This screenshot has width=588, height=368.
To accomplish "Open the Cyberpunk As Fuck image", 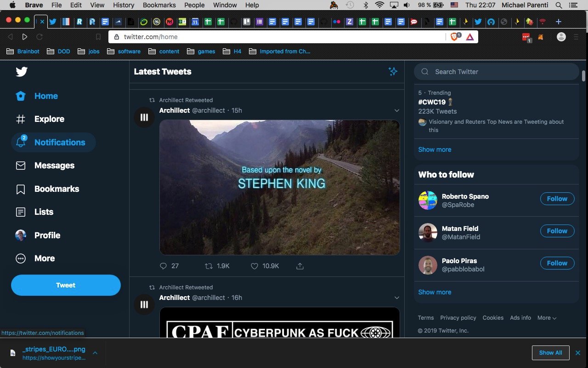I will tap(280, 322).
